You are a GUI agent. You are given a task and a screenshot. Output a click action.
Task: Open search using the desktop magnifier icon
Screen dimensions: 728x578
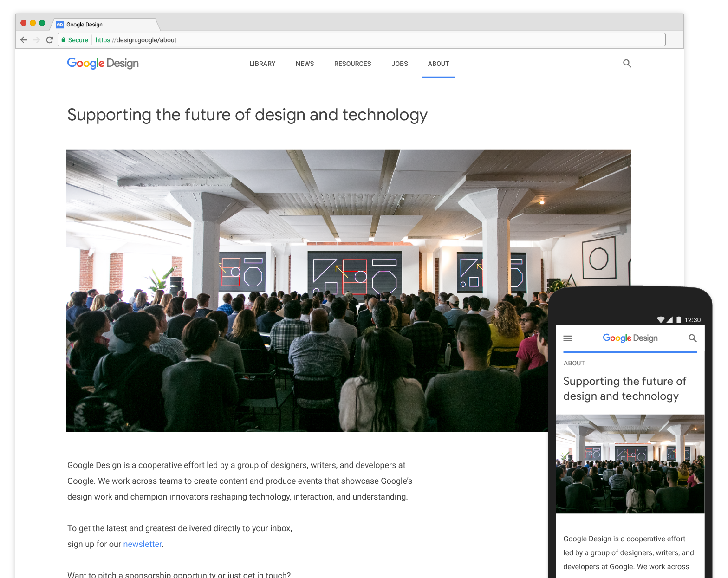pyautogui.click(x=627, y=63)
